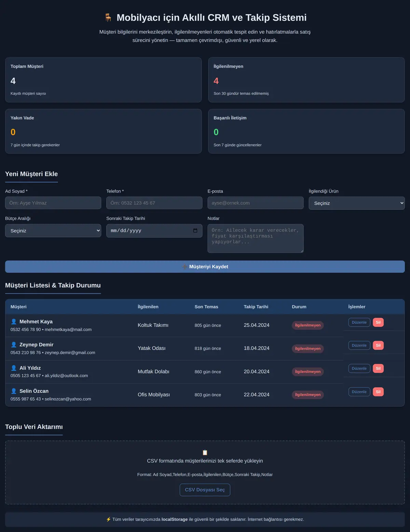
Task: Choose a file with CSV Dosyası Seç
Action: pyautogui.click(x=205, y=490)
